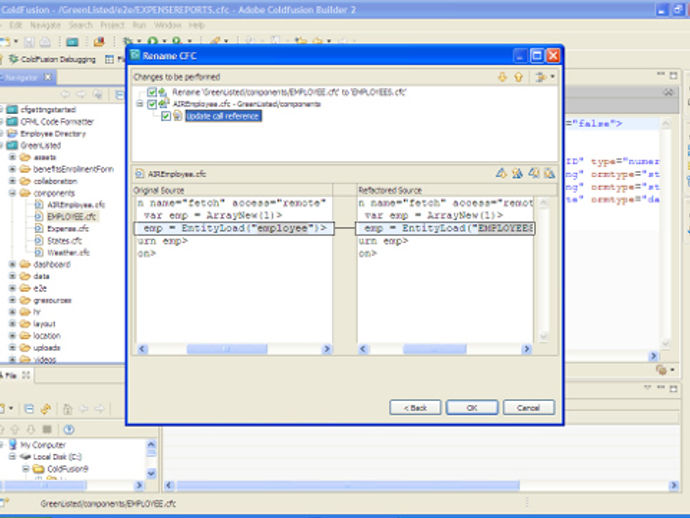Click right arrow of Original Source scrollbar
This screenshot has width=690, height=518.
point(326,349)
